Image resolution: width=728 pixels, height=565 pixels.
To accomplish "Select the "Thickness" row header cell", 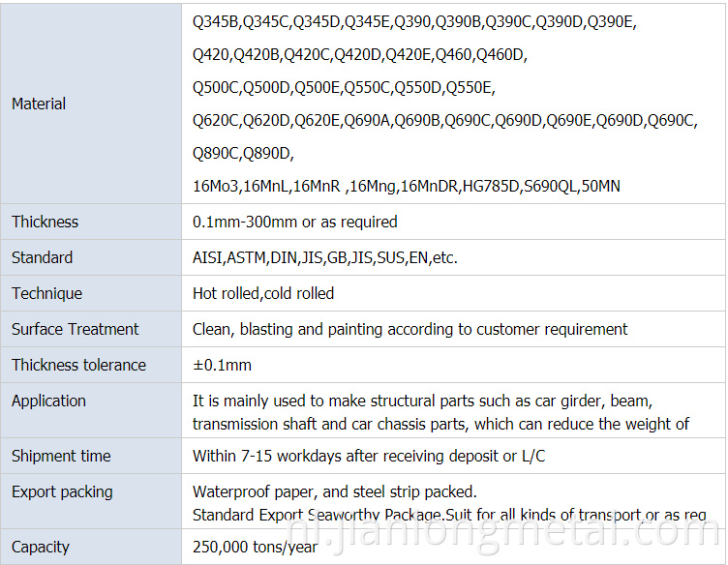I will click(45, 222).
